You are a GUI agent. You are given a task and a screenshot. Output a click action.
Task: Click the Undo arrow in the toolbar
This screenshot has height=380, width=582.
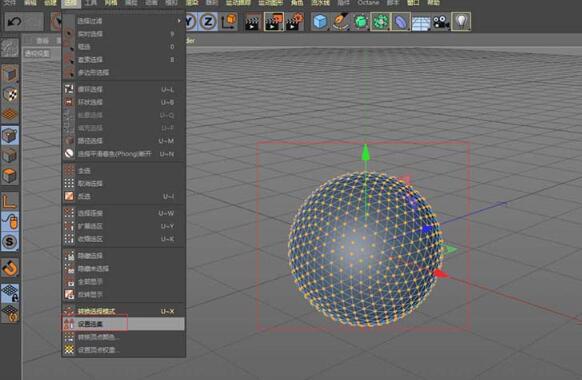point(14,22)
